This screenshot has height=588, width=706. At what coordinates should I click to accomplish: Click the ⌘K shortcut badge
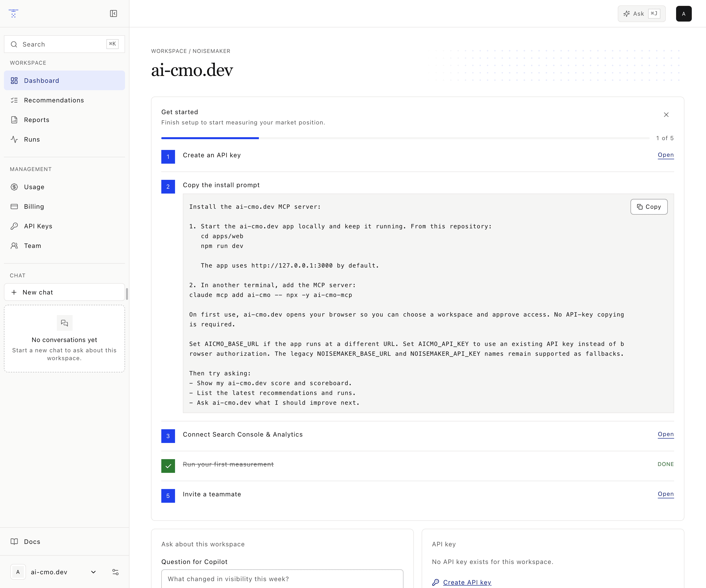(112, 44)
